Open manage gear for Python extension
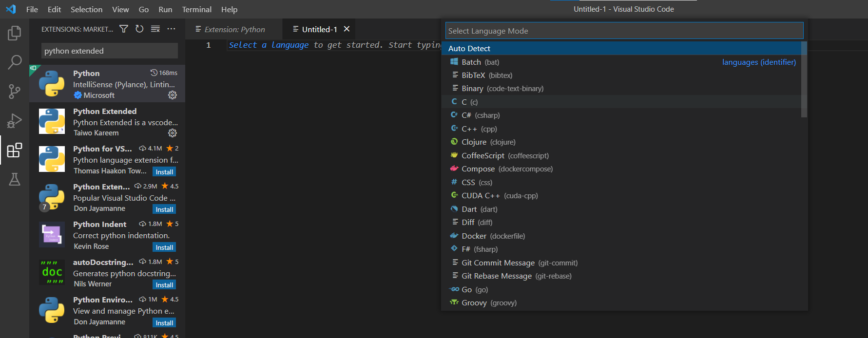The width and height of the screenshot is (868, 338). [x=173, y=95]
